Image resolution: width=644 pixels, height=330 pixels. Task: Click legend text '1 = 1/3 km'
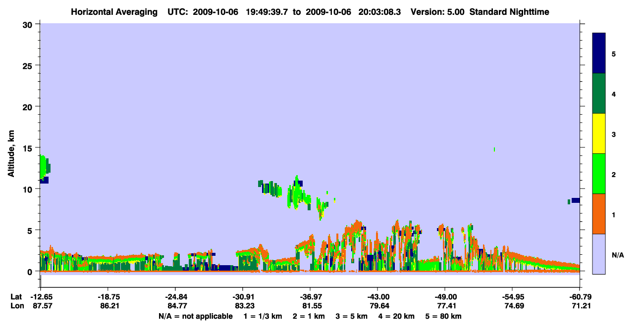pyautogui.click(x=264, y=316)
